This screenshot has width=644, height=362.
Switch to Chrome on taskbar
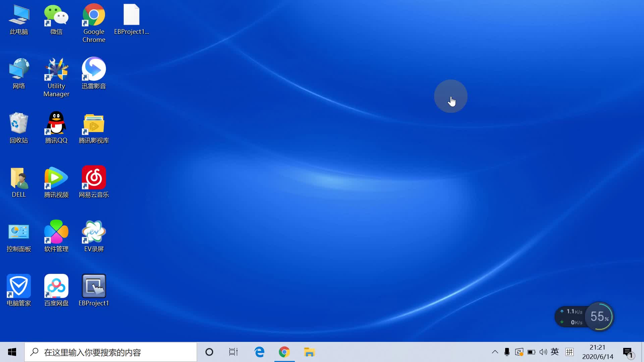284,352
